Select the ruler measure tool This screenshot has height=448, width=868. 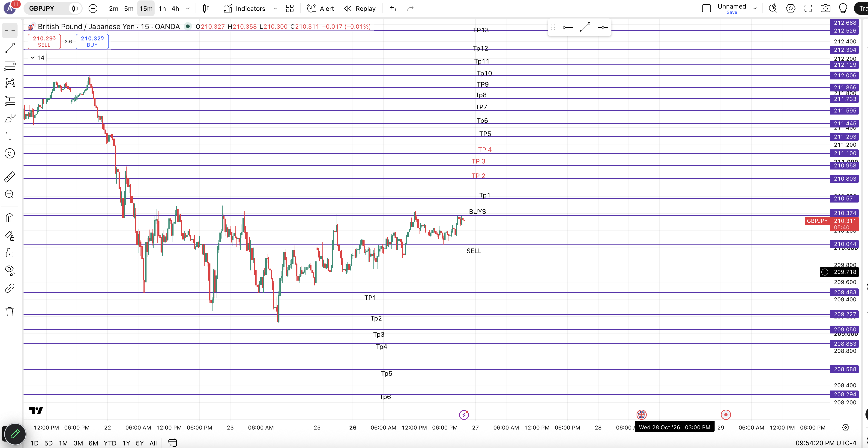point(10,177)
